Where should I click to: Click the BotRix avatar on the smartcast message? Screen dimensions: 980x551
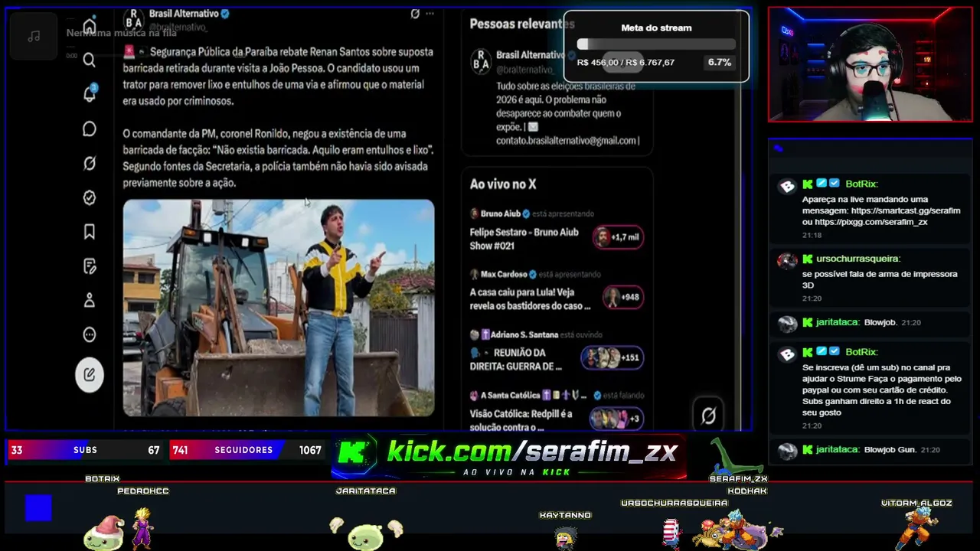tap(787, 186)
